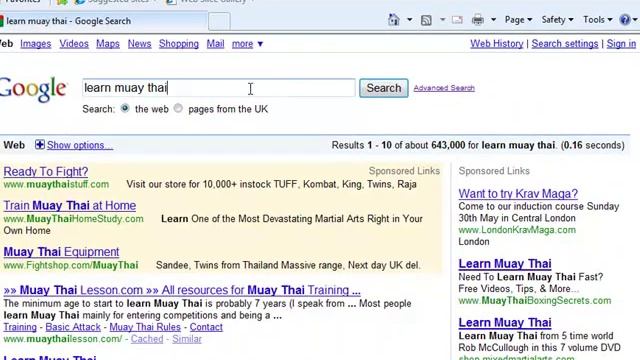
Task: Open the Home button dropdown arrow
Action: (409, 20)
